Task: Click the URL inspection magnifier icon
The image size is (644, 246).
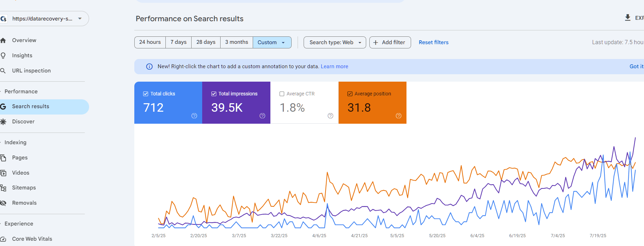Action: coord(3,71)
